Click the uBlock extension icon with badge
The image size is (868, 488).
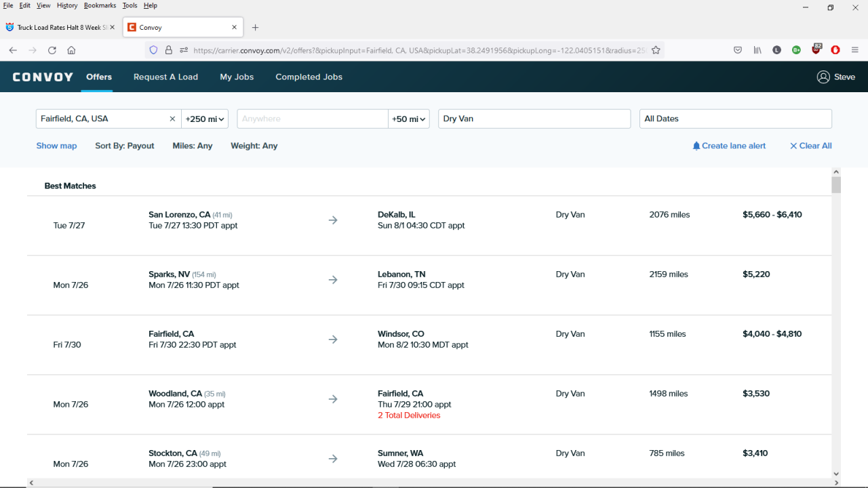click(816, 49)
